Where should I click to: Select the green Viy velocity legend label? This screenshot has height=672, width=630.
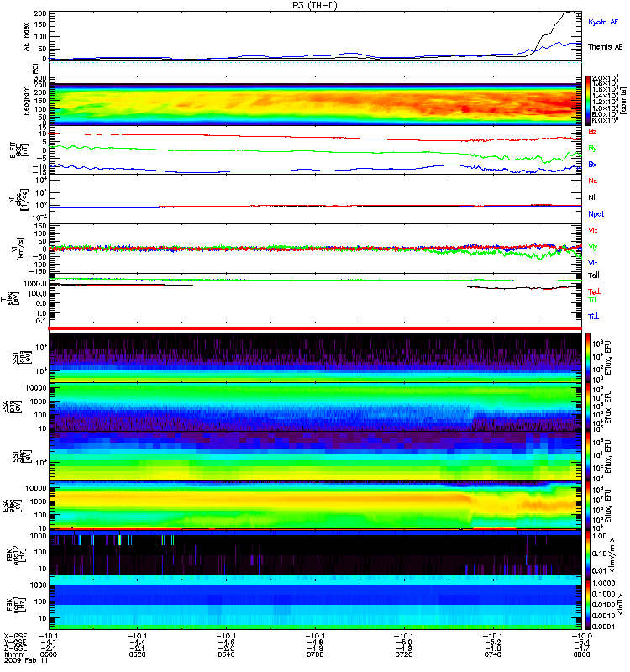click(592, 247)
